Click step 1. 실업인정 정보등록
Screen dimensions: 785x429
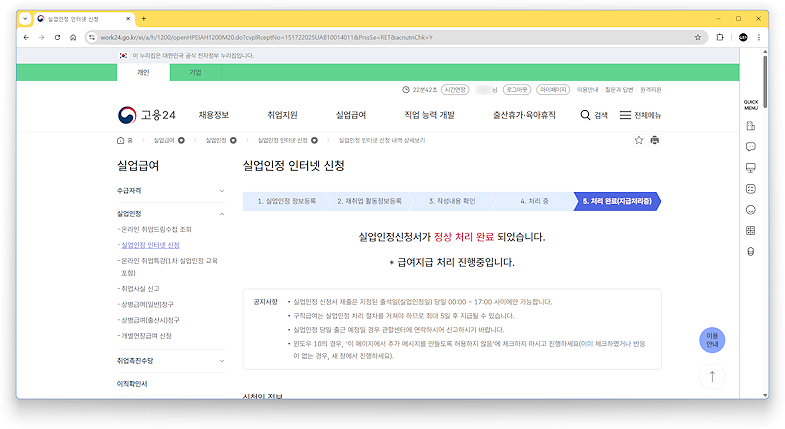[x=286, y=201]
